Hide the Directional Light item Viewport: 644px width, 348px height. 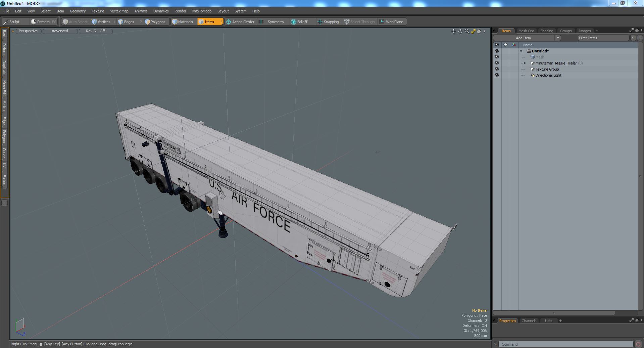pos(497,75)
